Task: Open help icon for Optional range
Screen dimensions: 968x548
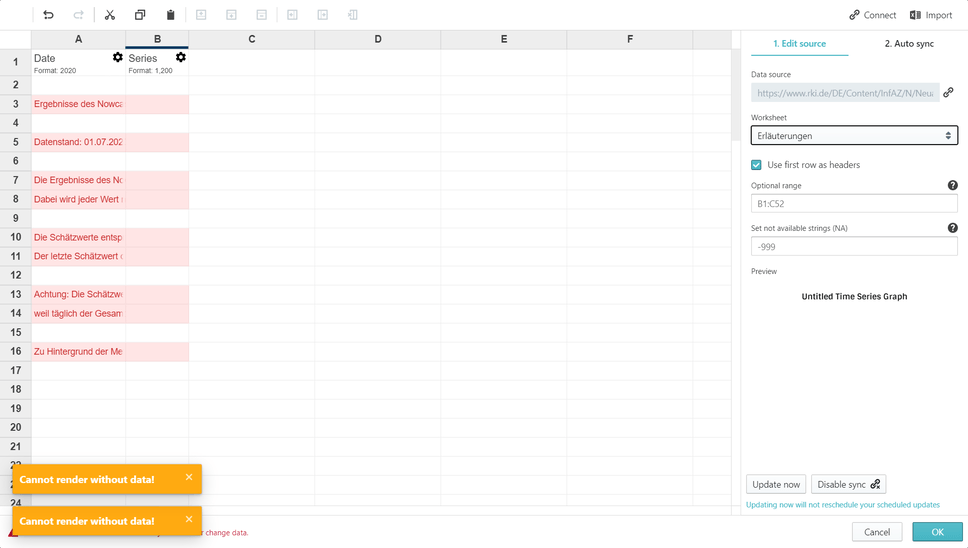Action: click(x=952, y=186)
